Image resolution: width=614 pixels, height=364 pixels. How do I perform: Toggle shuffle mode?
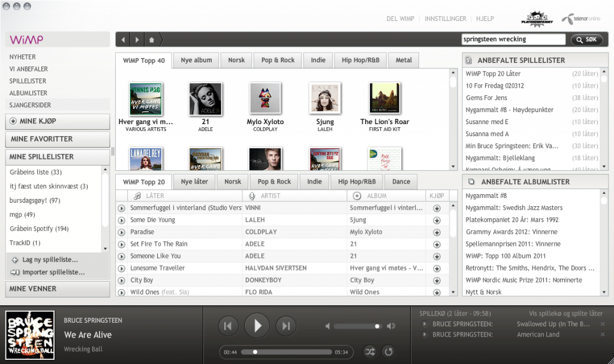point(370,352)
